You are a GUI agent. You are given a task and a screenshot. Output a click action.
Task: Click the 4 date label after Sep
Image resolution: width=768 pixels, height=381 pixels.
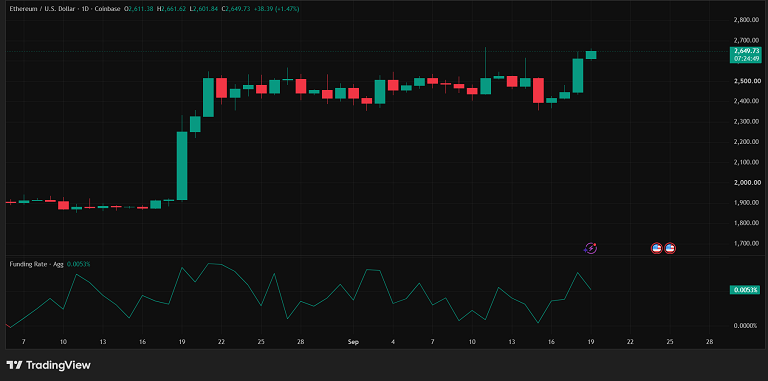(393, 342)
